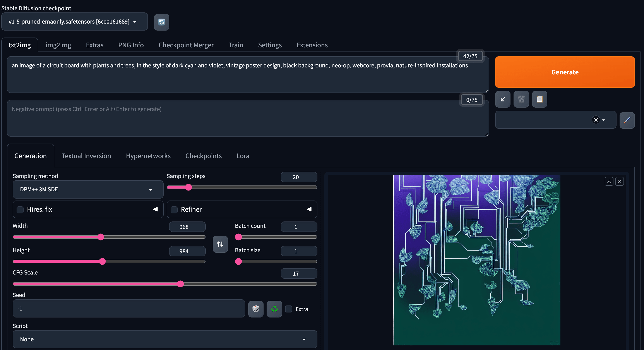The width and height of the screenshot is (644, 350).
Task: Download the generated image with download icon
Action: tap(609, 181)
